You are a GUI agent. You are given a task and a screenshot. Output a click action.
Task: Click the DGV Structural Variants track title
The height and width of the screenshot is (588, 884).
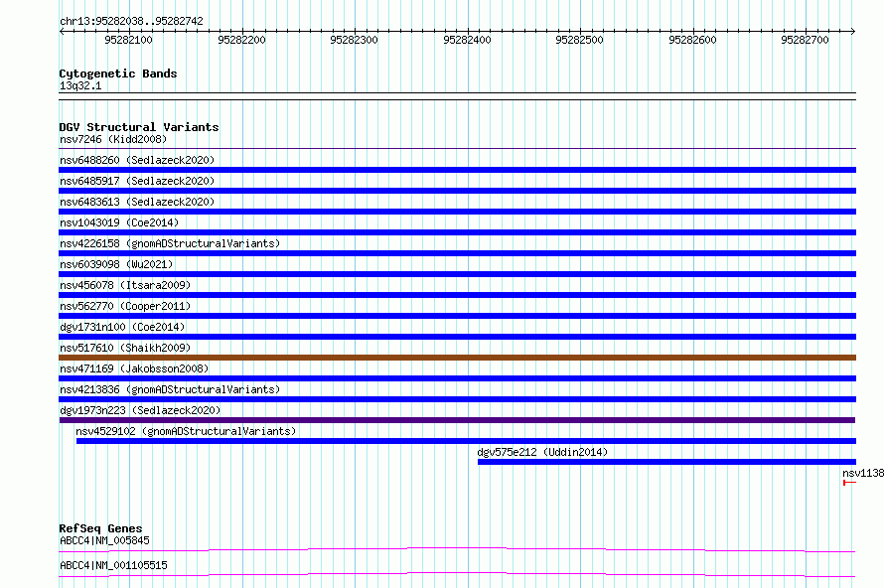pyautogui.click(x=139, y=127)
